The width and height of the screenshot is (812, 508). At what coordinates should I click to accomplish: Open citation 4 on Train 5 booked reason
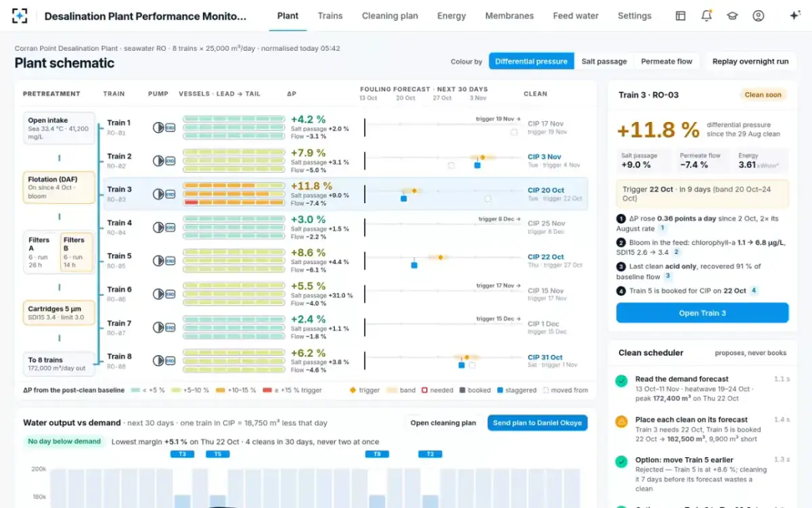(x=754, y=291)
